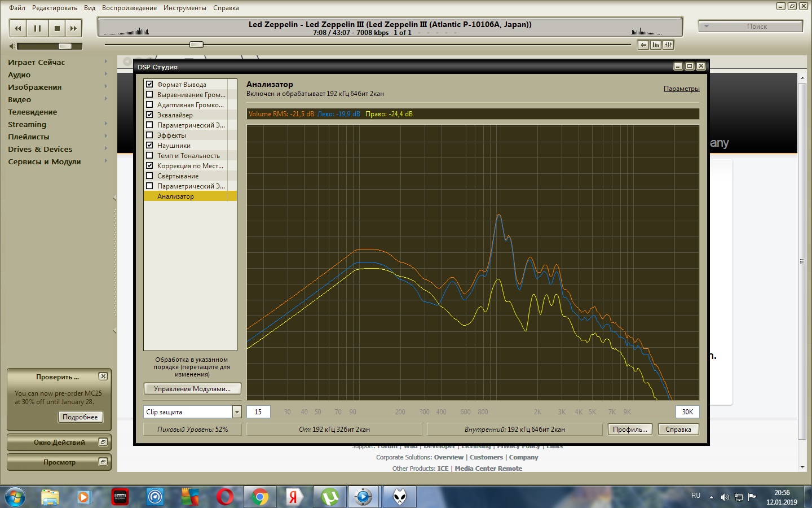Image resolution: width=812 pixels, height=508 pixels.
Task: Open the system tray volume icon
Action: click(x=725, y=497)
